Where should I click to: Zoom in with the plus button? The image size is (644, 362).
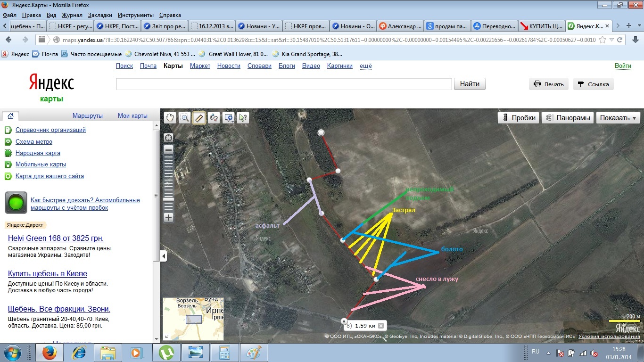tap(168, 218)
